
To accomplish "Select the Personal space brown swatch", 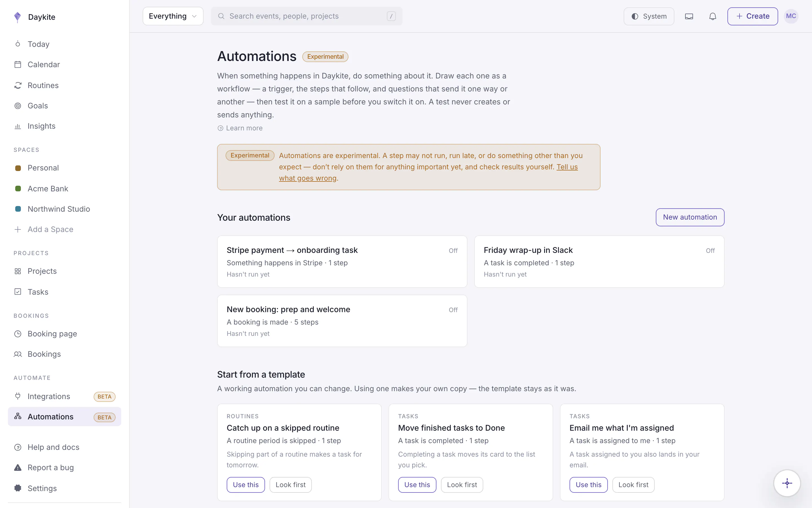I will [18, 168].
